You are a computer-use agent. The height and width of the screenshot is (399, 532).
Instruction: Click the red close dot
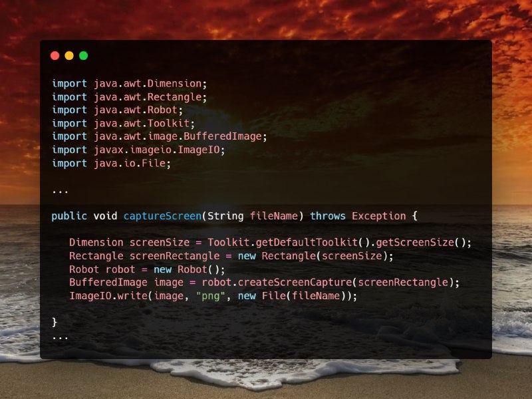(x=55, y=56)
